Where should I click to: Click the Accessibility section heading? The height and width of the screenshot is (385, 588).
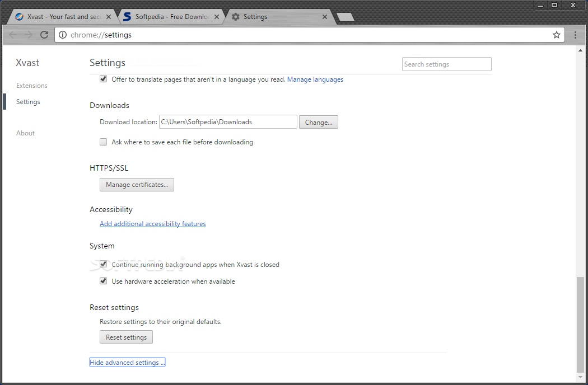111,209
